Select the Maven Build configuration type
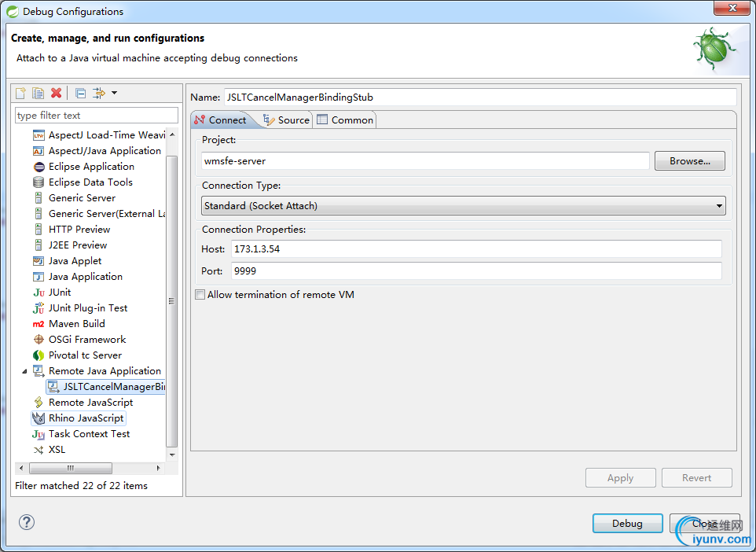This screenshot has height=552, width=756. [76, 324]
